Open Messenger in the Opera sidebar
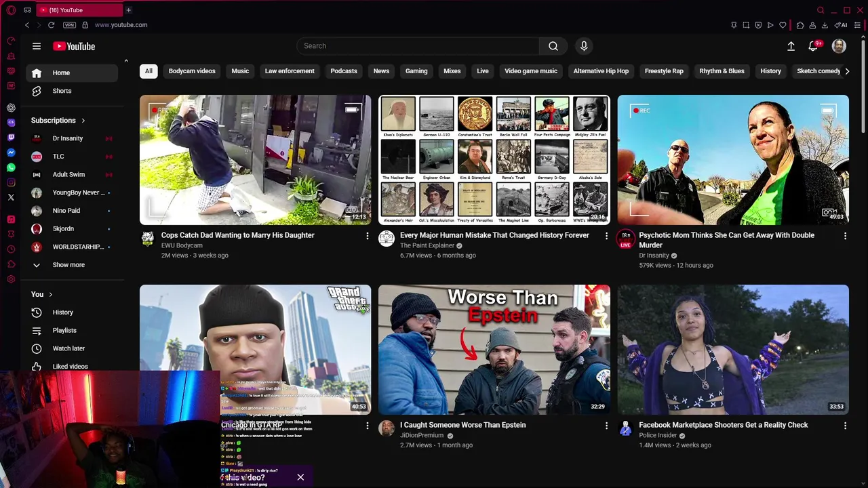868x488 pixels. pyautogui.click(x=11, y=152)
